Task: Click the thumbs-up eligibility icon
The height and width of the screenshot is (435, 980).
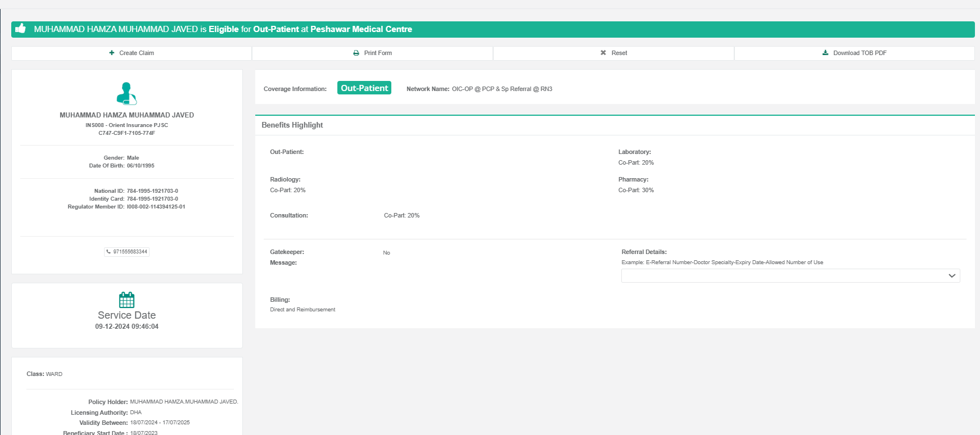Action: [21, 29]
